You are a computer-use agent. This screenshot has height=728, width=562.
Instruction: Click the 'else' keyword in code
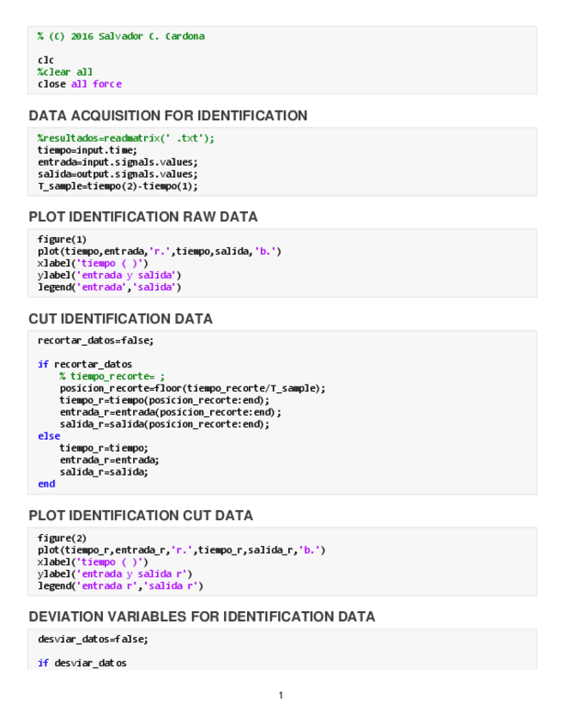click(x=49, y=436)
